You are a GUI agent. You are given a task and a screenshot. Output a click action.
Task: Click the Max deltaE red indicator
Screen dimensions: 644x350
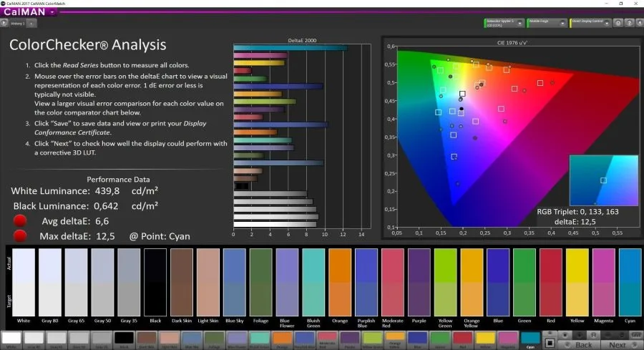[21, 235]
